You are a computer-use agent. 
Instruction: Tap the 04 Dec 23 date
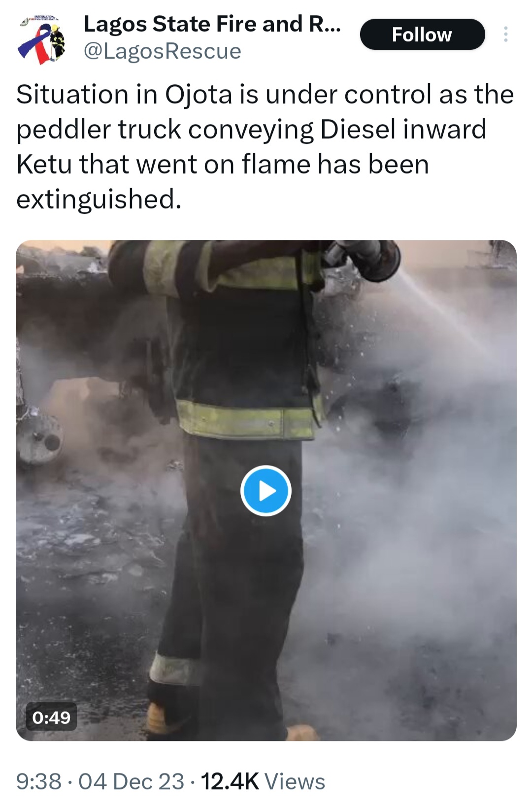[x=131, y=781]
